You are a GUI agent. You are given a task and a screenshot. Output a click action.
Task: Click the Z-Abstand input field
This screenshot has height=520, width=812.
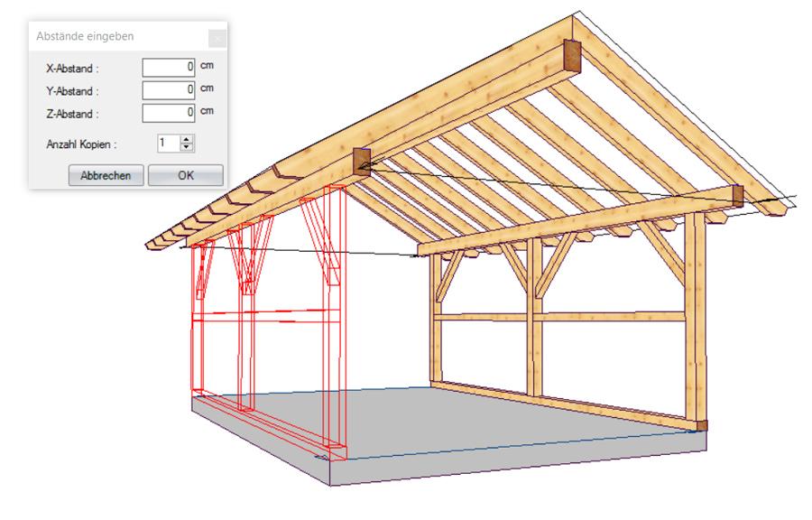169,113
